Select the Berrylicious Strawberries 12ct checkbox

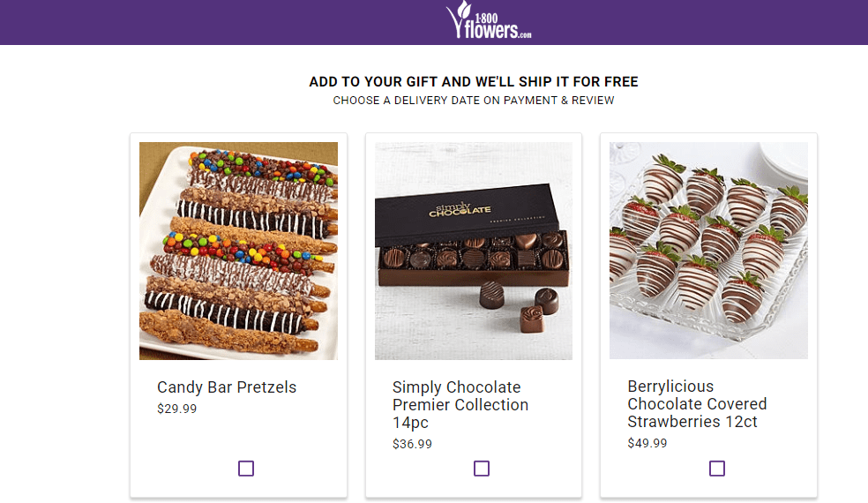pyautogui.click(x=717, y=469)
